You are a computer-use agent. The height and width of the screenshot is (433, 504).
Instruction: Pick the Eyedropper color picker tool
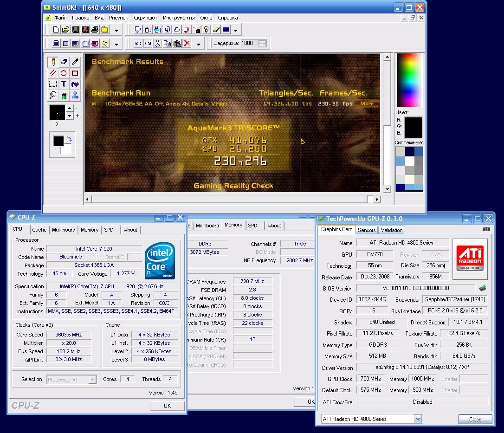click(75, 62)
